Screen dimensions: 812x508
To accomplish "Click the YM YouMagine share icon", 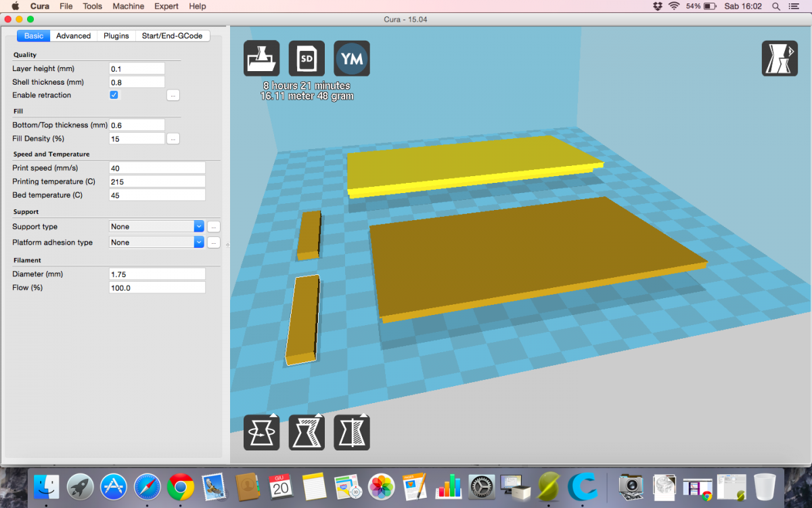I will [x=352, y=59].
